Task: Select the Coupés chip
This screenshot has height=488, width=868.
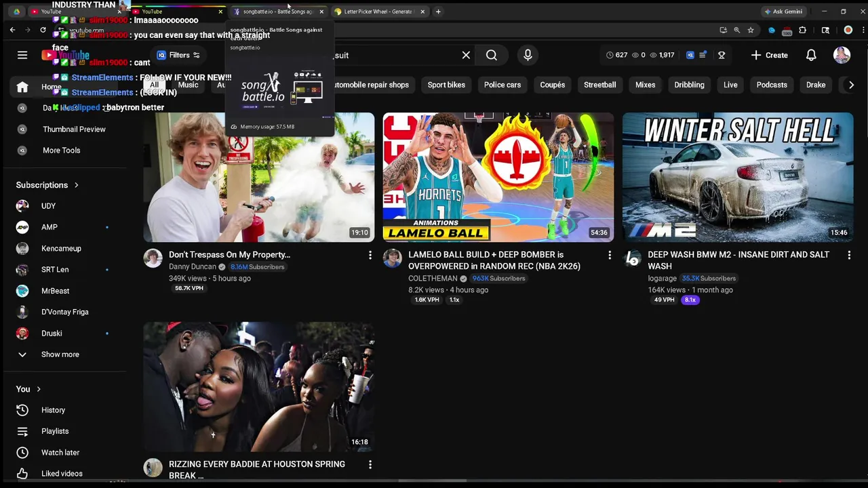Action: point(552,85)
